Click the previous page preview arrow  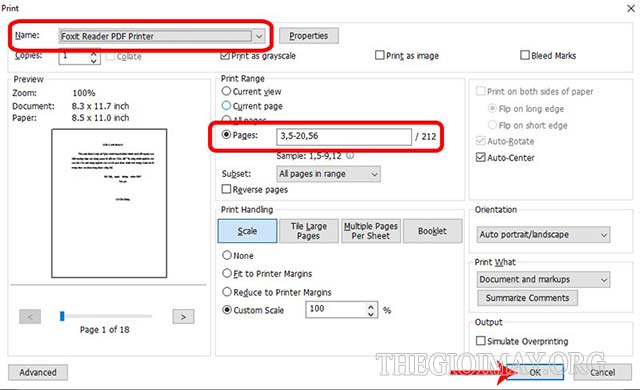30,317
